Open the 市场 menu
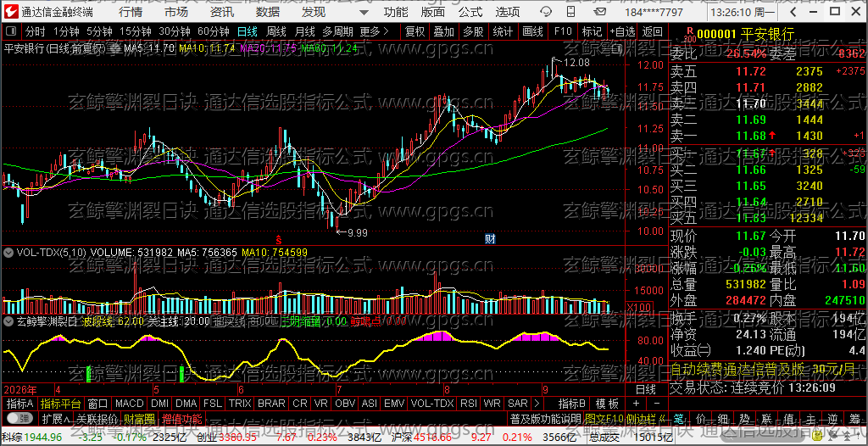 click(176, 12)
